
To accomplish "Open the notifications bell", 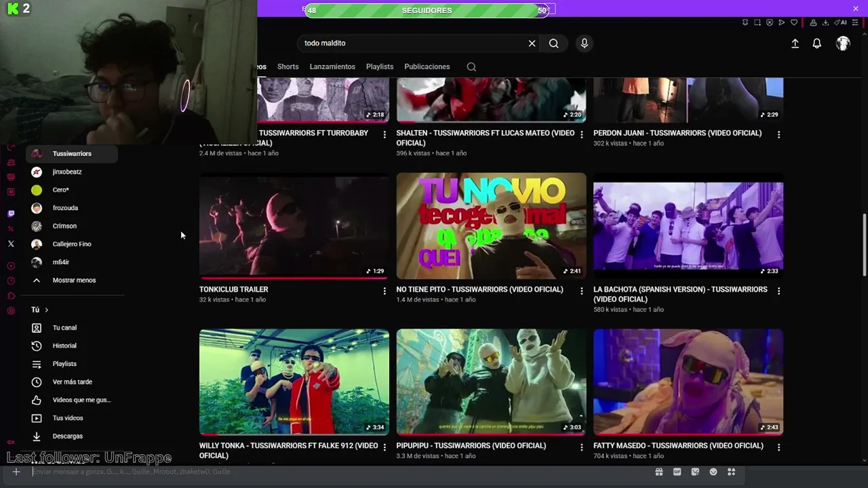I will click(x=817, y=43).
